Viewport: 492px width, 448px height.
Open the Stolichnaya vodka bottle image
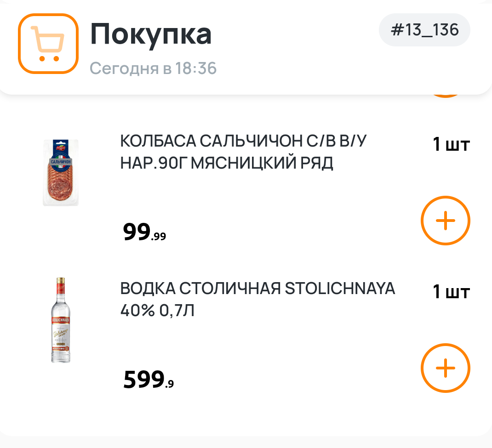[60, 320]
